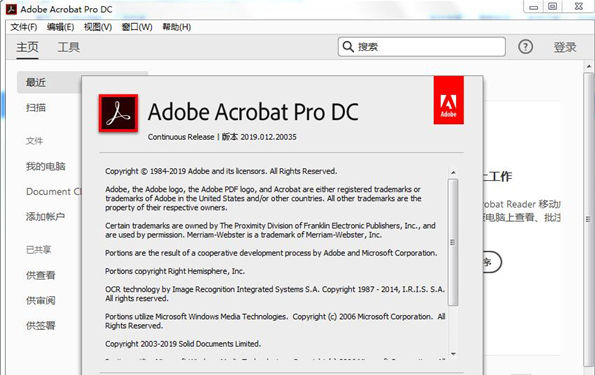Open the 编辑(E) menu

60,27
